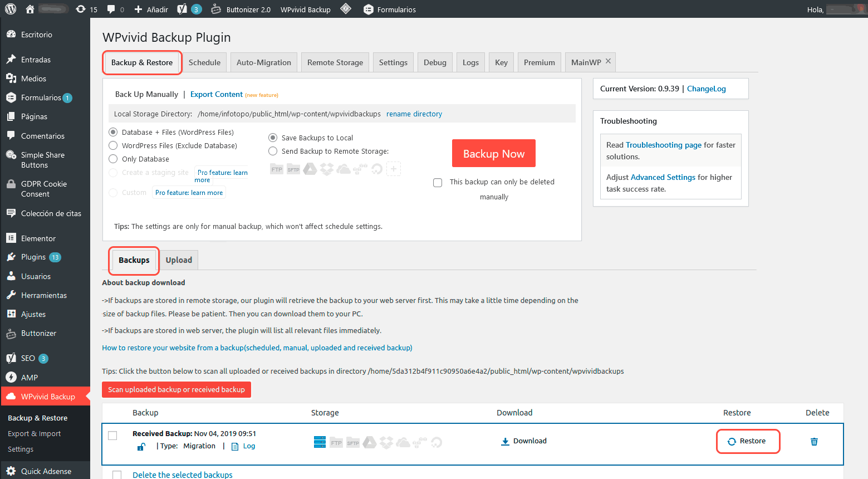Click the trash icon to delete the backup
The height and width of the screenshot is (479, 868).
pyautogui.click(x=814, y=442)
